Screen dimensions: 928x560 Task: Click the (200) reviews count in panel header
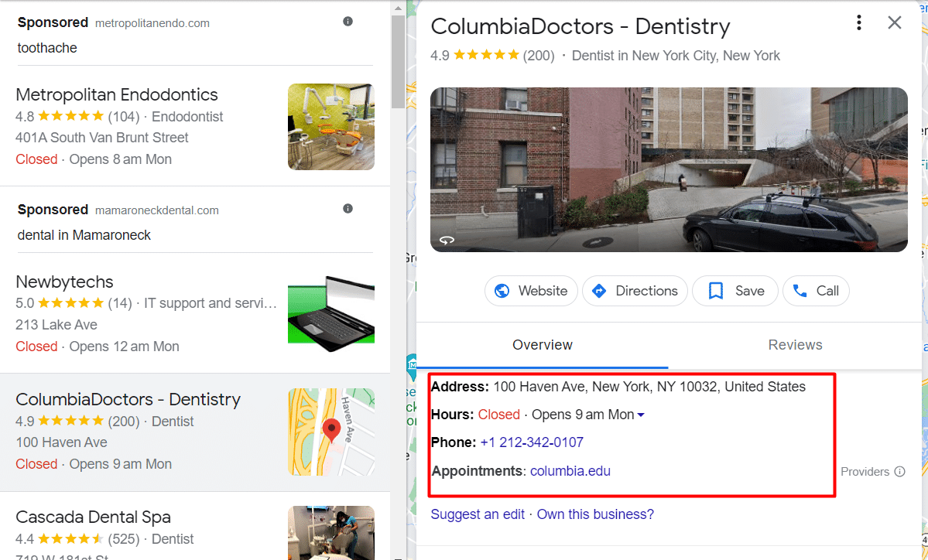point(539,56)
